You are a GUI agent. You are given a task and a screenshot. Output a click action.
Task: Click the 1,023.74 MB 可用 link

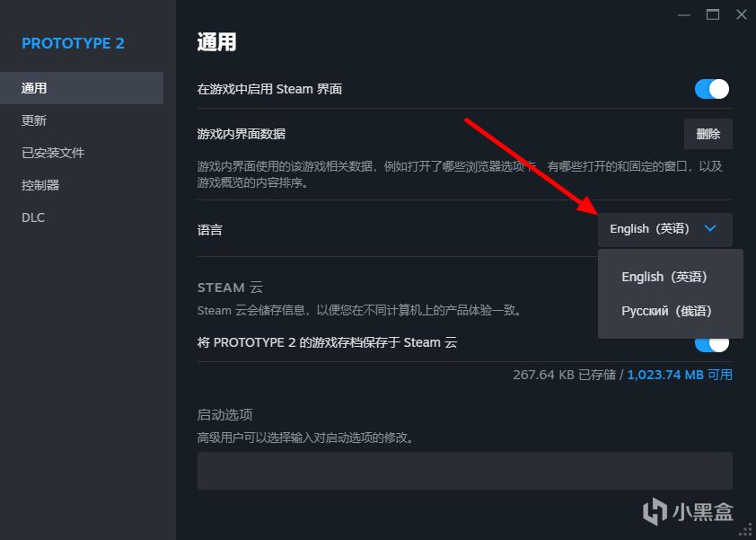680,375
